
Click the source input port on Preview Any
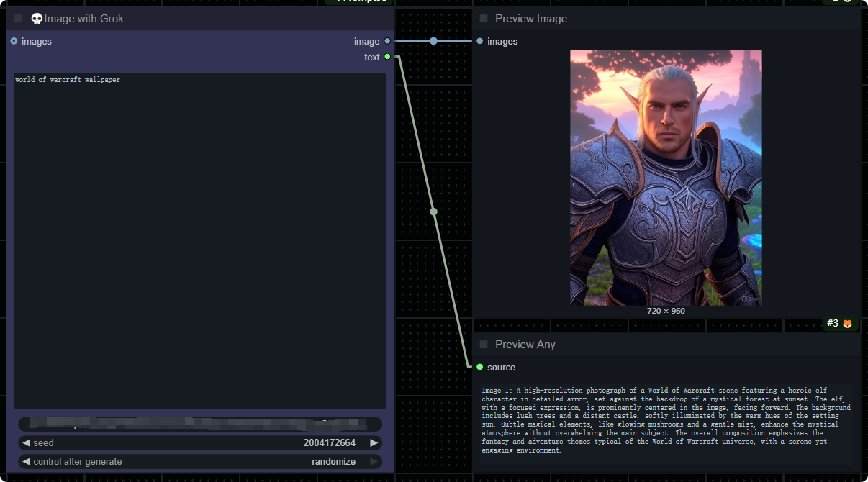coord(480,367)
